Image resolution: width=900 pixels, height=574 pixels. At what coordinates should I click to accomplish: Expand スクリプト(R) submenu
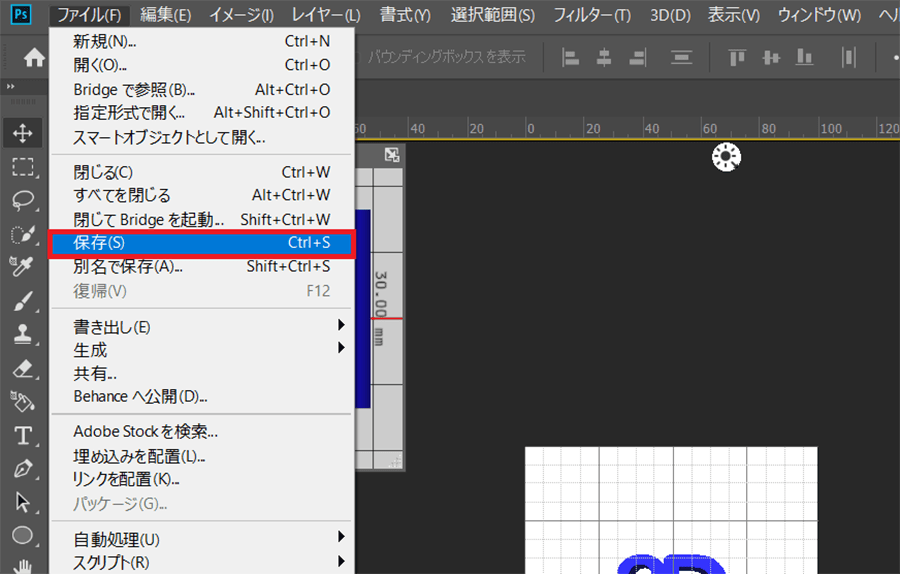(x=201, y=562)
